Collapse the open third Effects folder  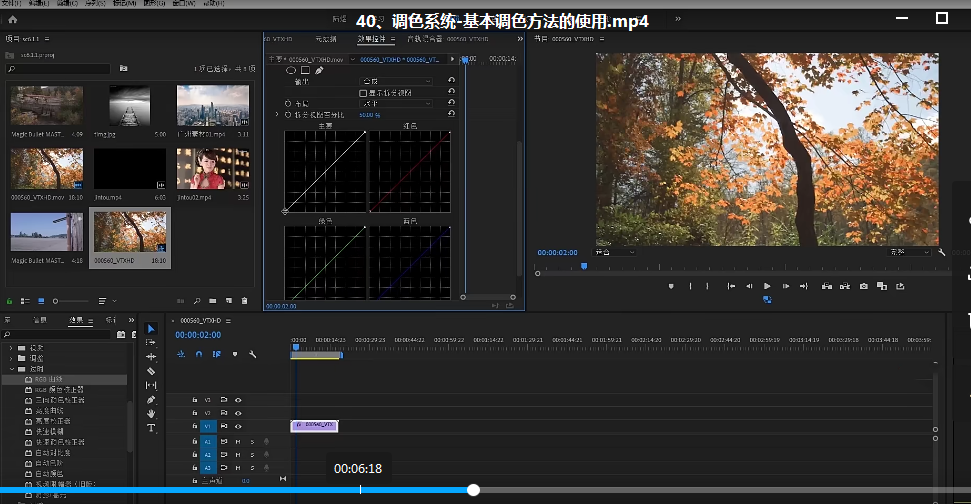[x=11, y=369]
